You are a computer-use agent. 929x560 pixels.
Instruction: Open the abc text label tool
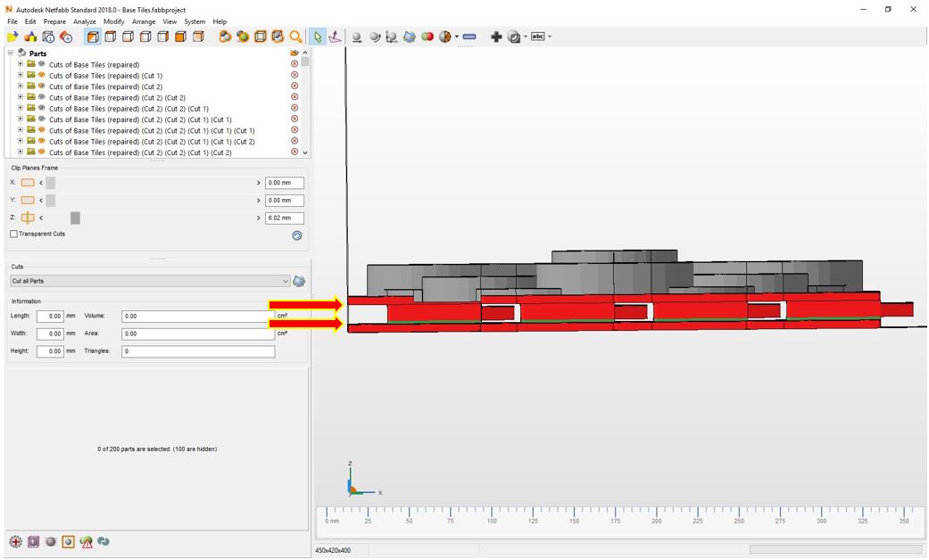[537, 37]
